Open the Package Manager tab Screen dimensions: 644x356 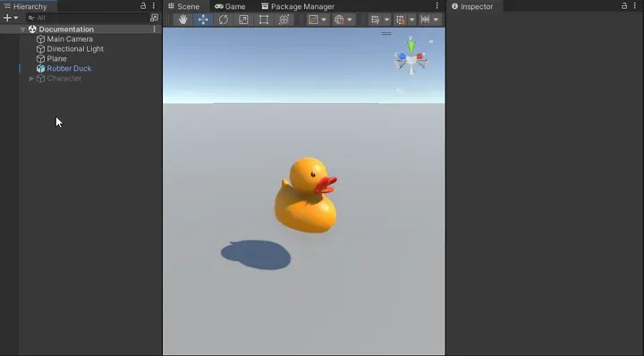(x=298, y=6)
